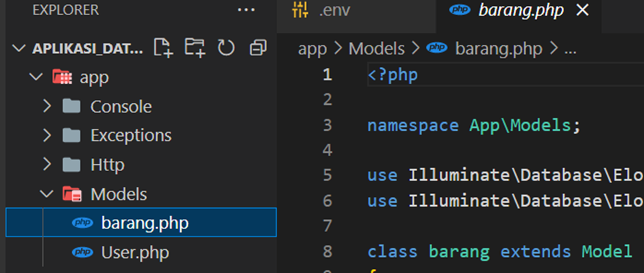Click the app breadcrumb segment
The height and width of the screenshot is (273, 644).
click(312, 50)
